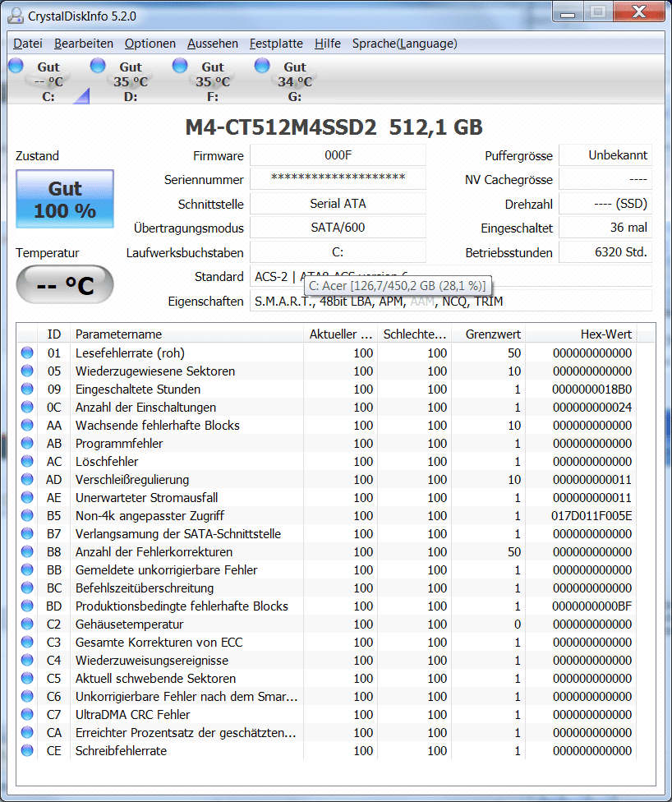
Task: Click the Eigenschaften features field
Action: [451, 302]
